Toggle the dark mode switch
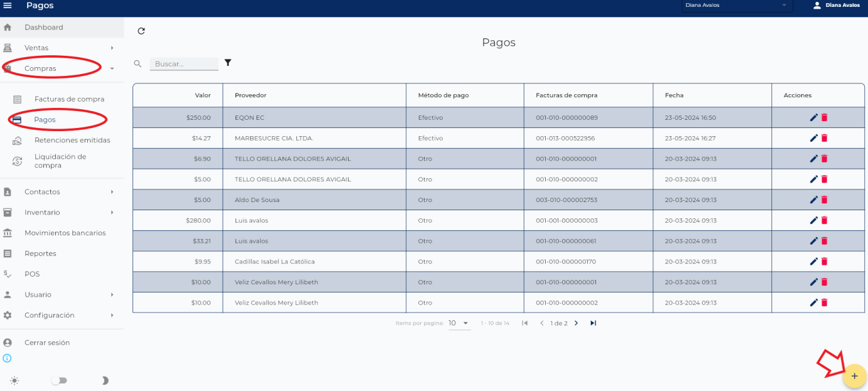 [x=59, y=380]
